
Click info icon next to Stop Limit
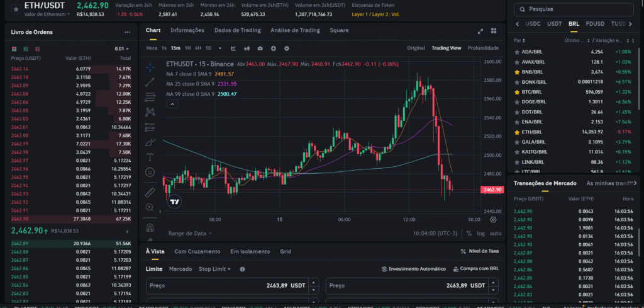click(x=242, y=269)
